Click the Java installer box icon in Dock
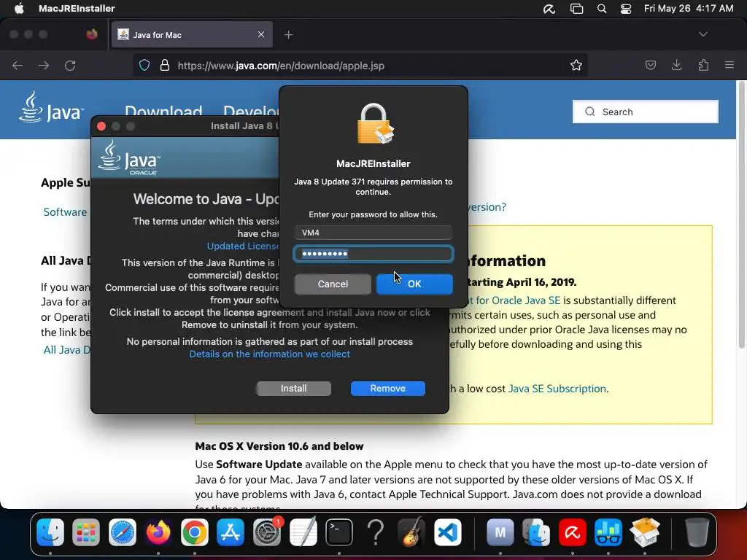 (645, 532)
